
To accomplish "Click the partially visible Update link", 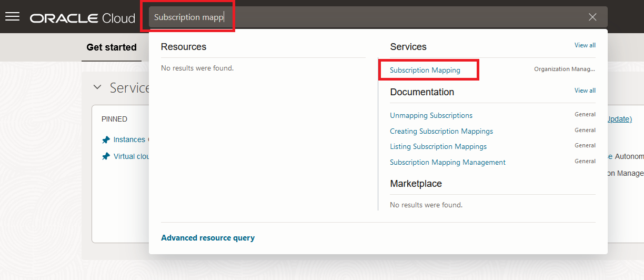I will point(619,119).
